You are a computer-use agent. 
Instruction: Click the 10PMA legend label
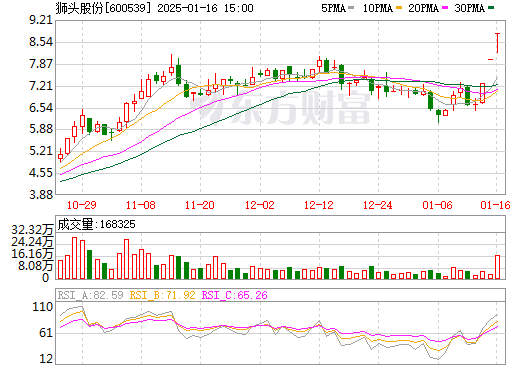tap(378, 8)
